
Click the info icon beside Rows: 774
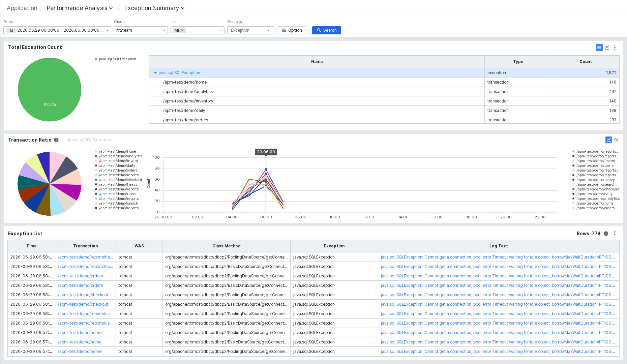[606, 234]
